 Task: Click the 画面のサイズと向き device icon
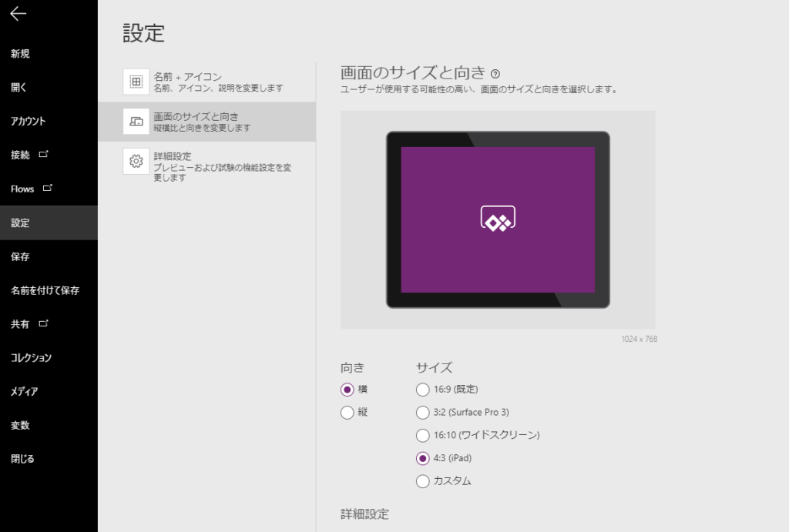[136, 121]
